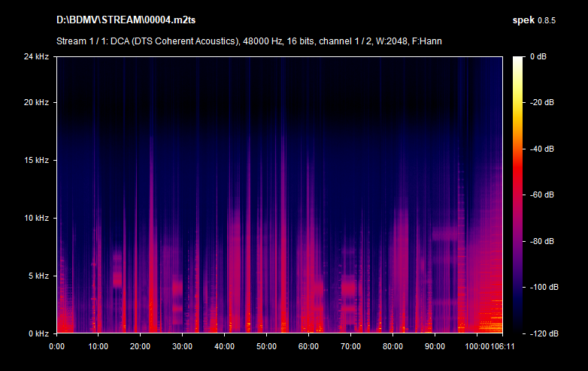
Task: Select the 70:00 time axis marker
Action: click(x=350, y=346)
